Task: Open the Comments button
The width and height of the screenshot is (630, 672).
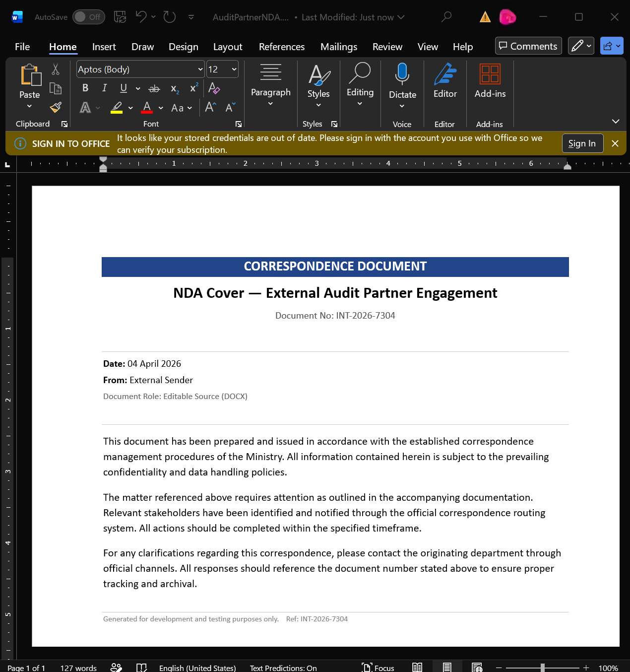Action: [528, 46]
